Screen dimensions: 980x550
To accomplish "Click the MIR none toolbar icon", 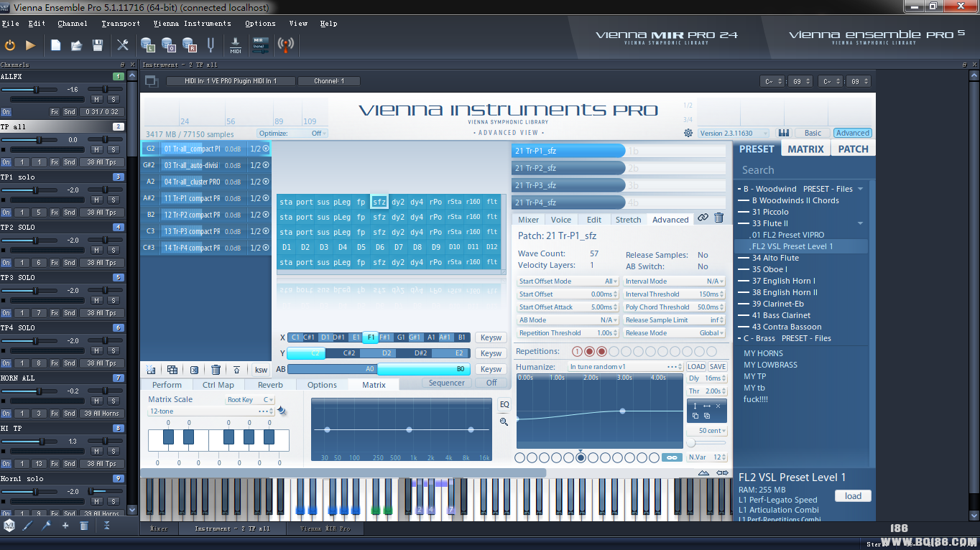I will [259, 45].
